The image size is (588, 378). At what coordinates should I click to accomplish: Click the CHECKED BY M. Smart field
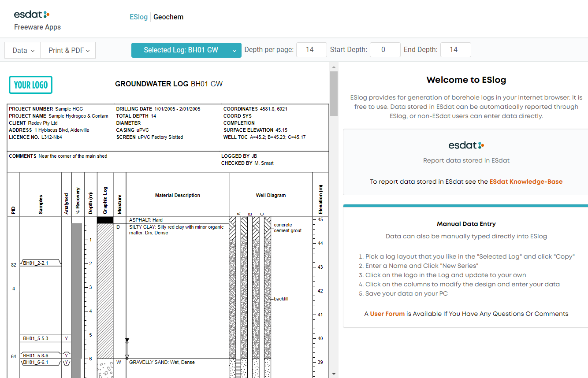point(247,163)
